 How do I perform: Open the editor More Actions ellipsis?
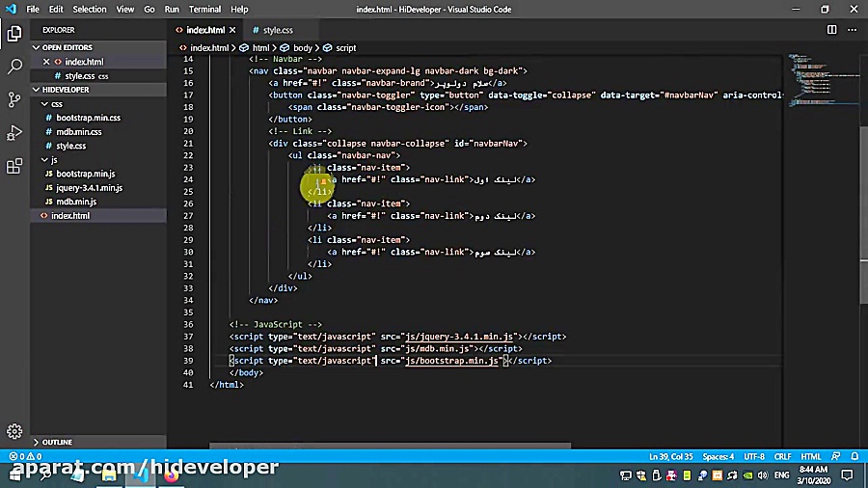(x=852, y=30)
